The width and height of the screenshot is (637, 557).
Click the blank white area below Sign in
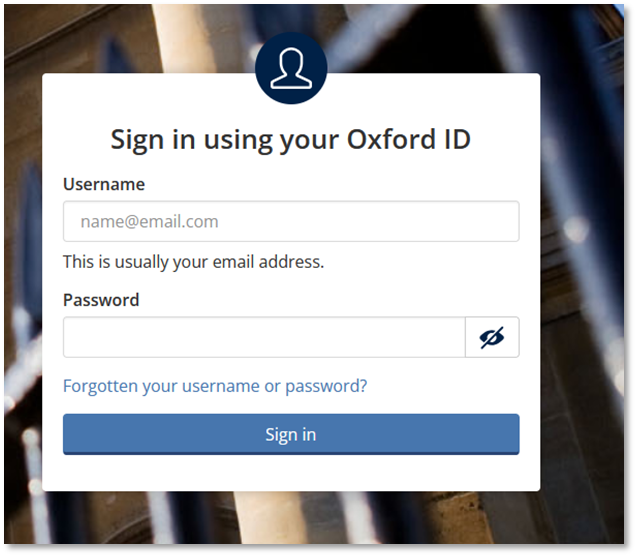tap(291, 473)
